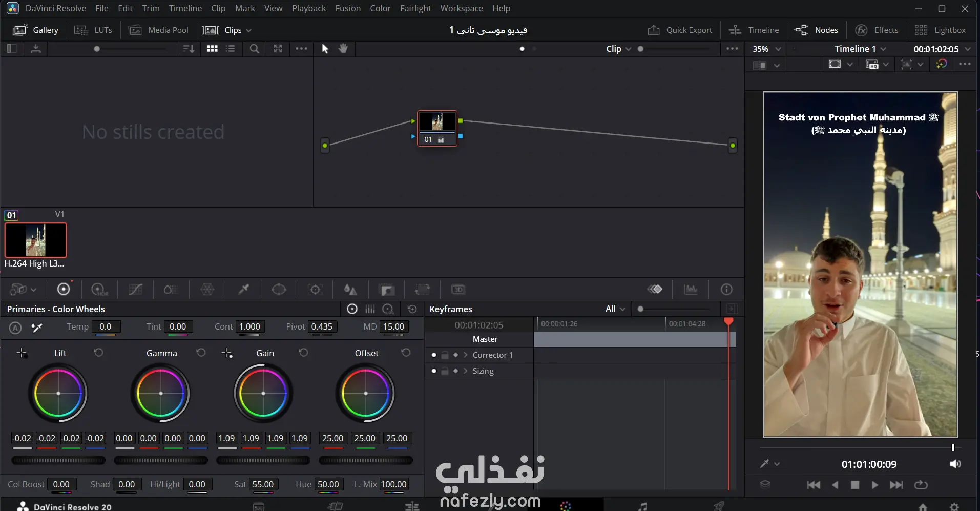This screenshot has width=980, height=511.
Task: Reset the Lift color wheel
Action: pos(98,353)
